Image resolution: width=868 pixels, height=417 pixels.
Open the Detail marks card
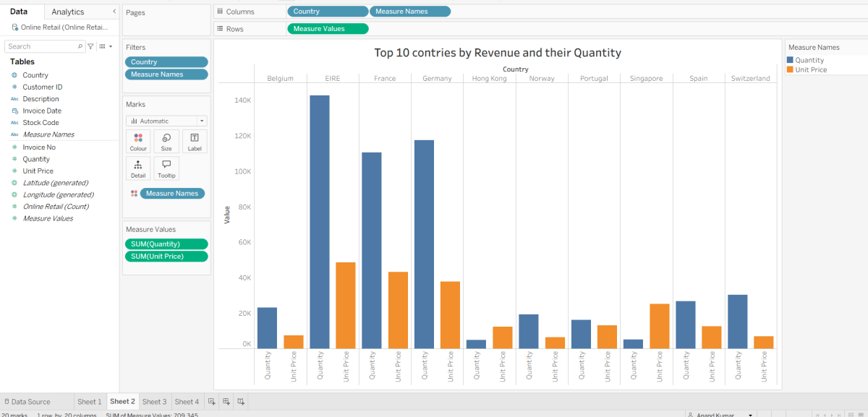(x=138, y=168)
